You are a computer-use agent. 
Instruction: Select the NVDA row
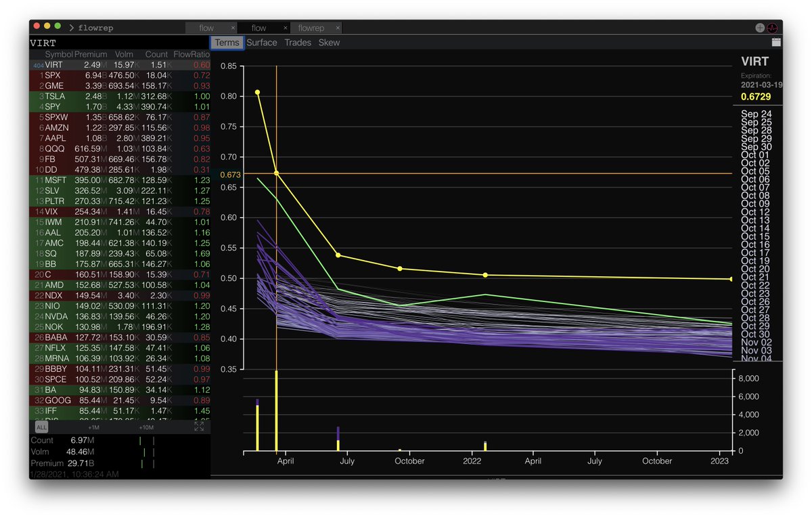120,316
